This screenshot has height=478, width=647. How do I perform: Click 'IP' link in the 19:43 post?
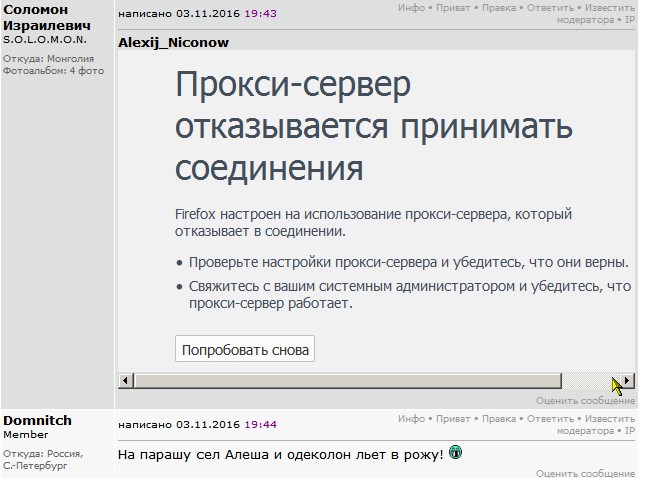[630, 20]
